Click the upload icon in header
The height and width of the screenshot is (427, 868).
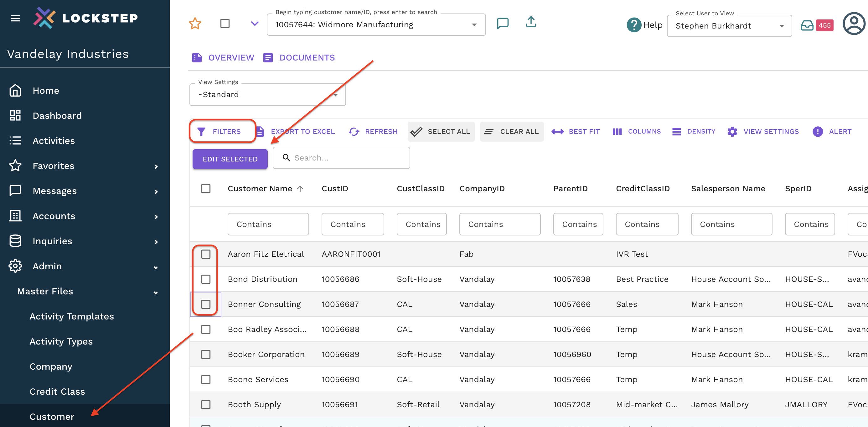pos(531,22)
